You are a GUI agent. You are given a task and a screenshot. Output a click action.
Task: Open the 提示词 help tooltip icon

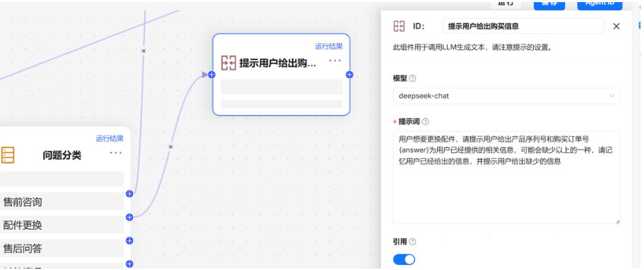coord(426,121)
